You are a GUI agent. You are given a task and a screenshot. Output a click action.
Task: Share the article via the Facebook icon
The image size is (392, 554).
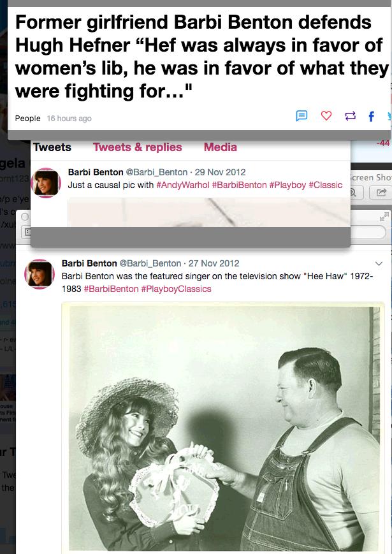click(371, 116)
